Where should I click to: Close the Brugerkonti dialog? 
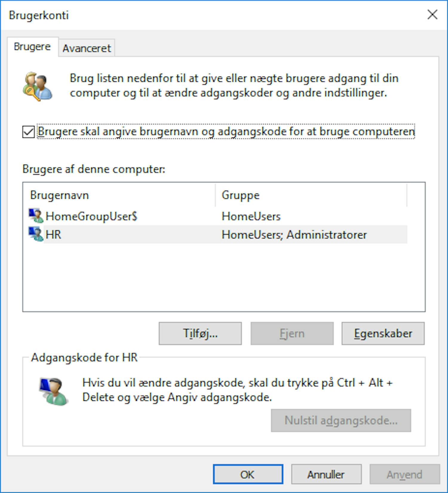click(x=432, y=14)
